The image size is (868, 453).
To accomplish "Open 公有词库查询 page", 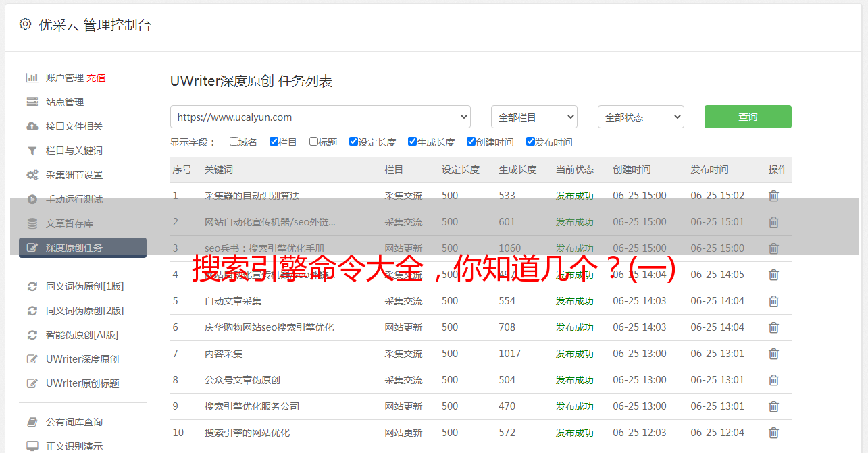I will 74,422.
